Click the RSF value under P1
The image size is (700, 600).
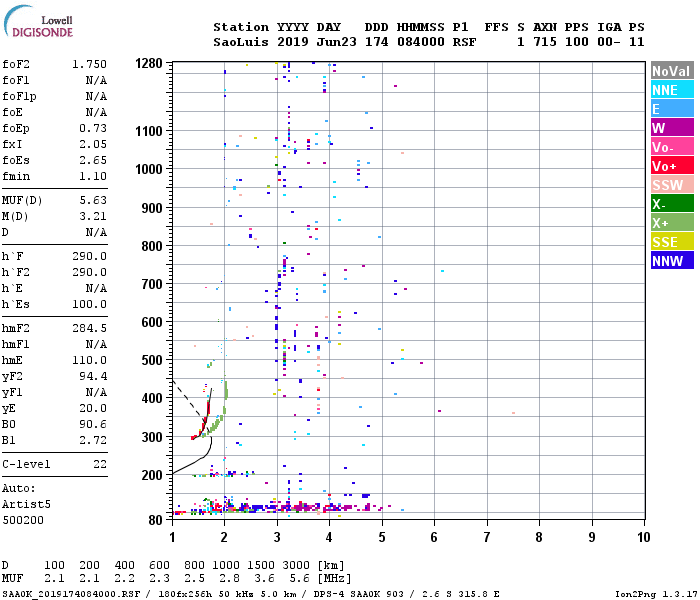pyautogui.click(x=464, y=42)
